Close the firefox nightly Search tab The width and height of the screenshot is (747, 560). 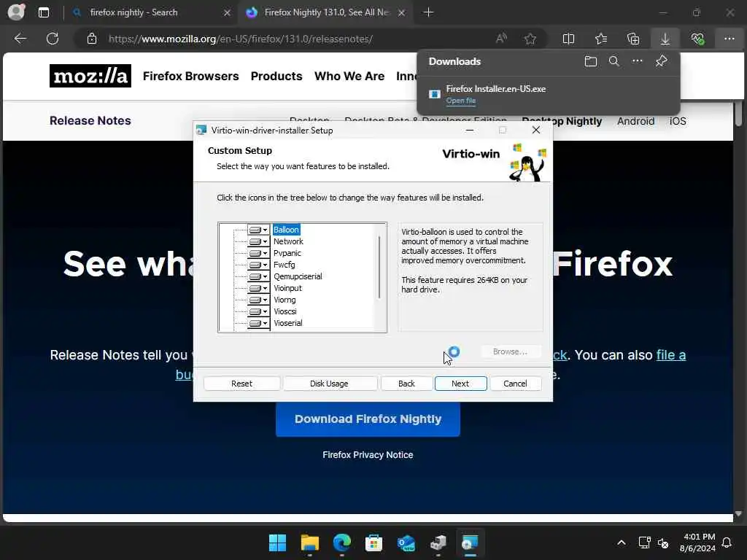point(228,12)
